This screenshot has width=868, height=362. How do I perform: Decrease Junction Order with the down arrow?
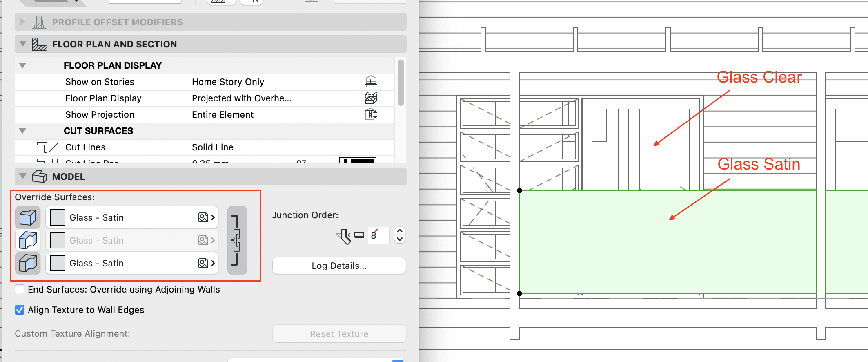(x=400, y=239)
